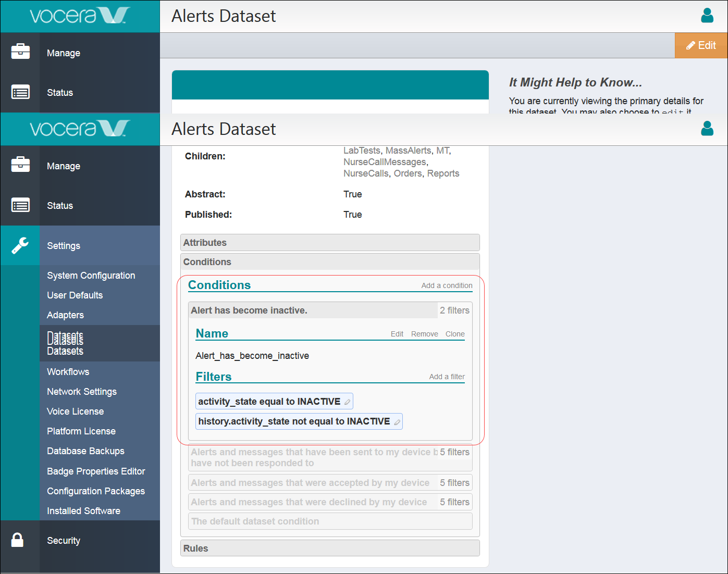The image size is (728, 574).
Task: Click the Security padlock icon
Action: (18, 540)
